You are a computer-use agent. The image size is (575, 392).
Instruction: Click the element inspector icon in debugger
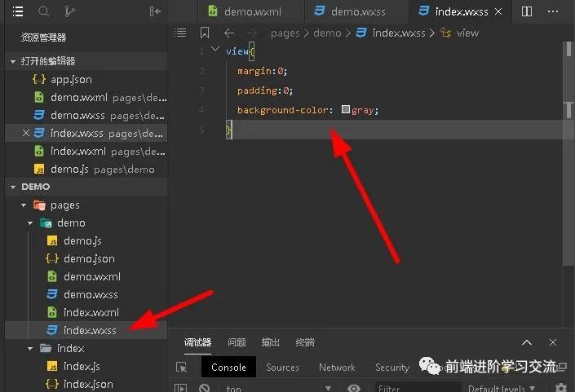[181, 368]
